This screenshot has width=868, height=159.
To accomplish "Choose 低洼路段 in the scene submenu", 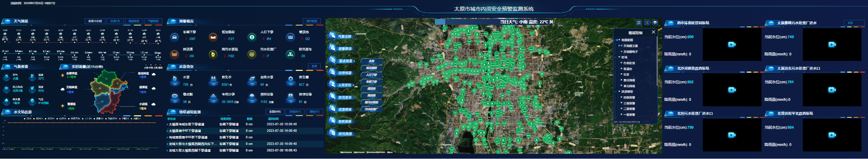I will [371, 68].
